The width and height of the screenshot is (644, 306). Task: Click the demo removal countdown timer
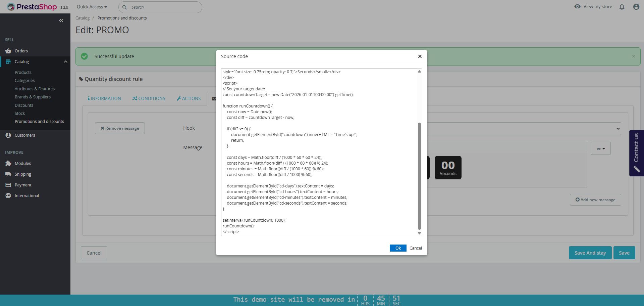[x=381, y=300]
